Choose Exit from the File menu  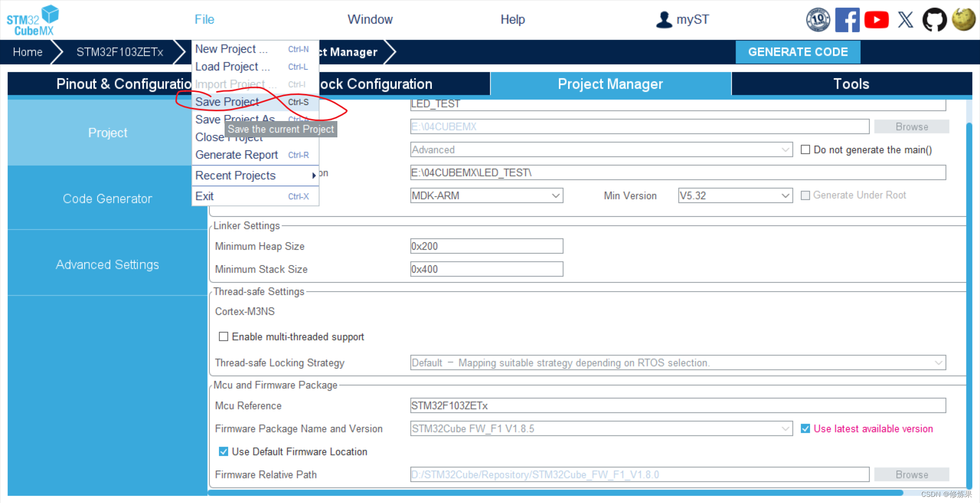coord(255,196)
